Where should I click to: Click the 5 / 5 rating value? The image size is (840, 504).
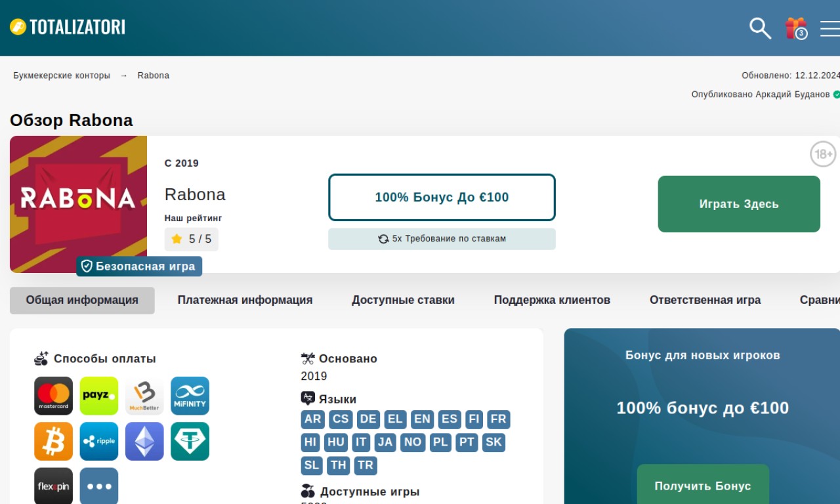pos(200,239)
